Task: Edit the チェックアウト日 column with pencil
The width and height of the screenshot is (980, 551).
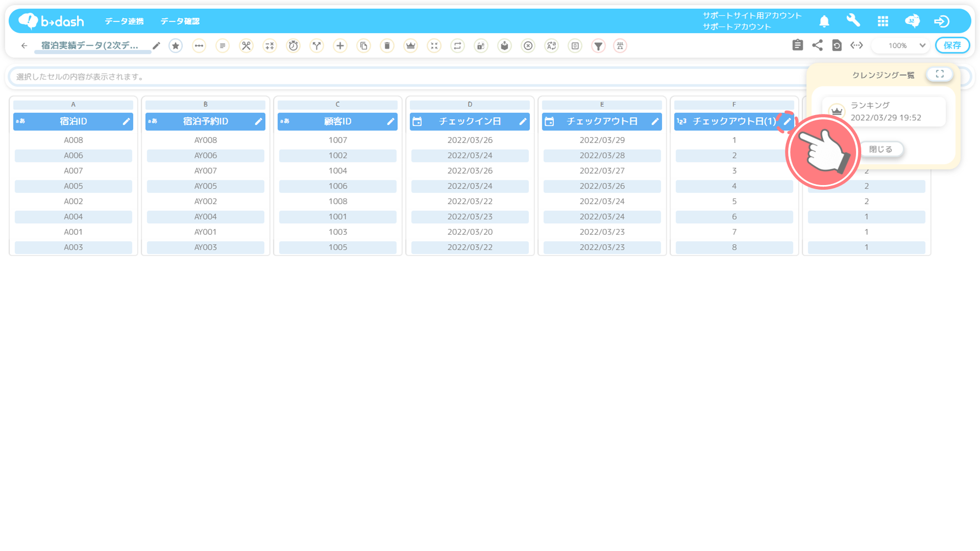Action: coord(655,121)
